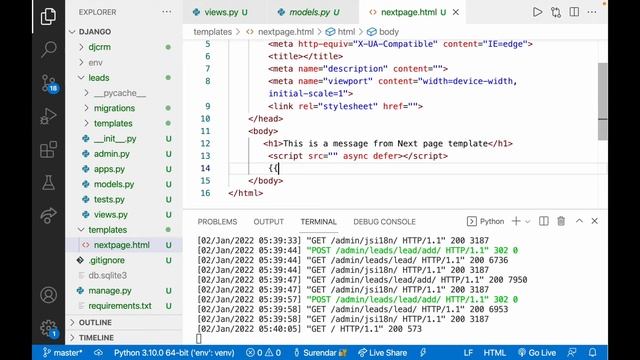Change language mode HTML in status bar
Screen dimensions: 640x360
pyautogui.click(x=495, y=353)
